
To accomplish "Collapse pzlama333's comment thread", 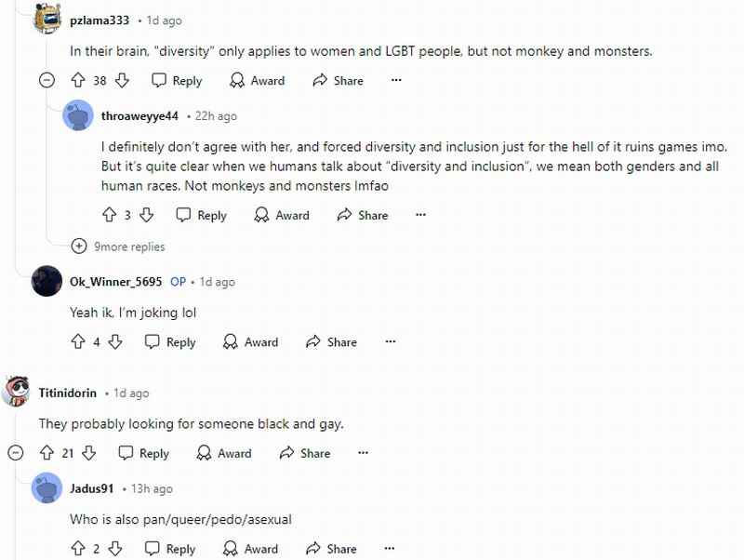I will (x=46, y=80).
